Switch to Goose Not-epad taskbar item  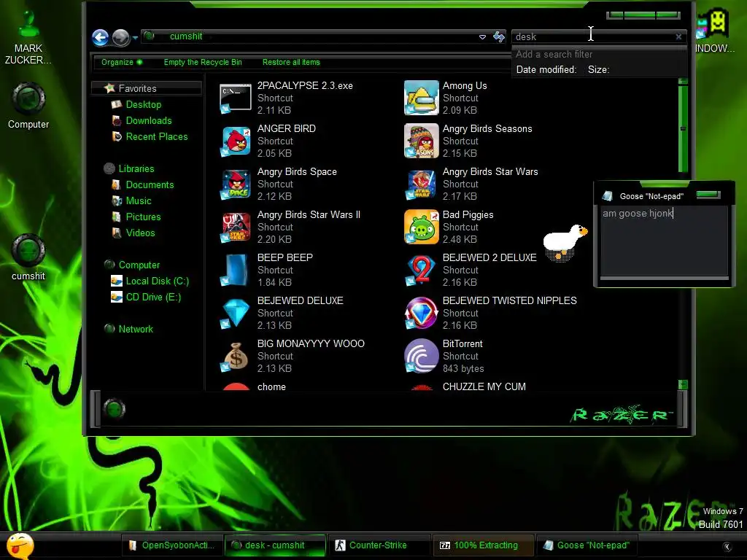tap(587, 545)
